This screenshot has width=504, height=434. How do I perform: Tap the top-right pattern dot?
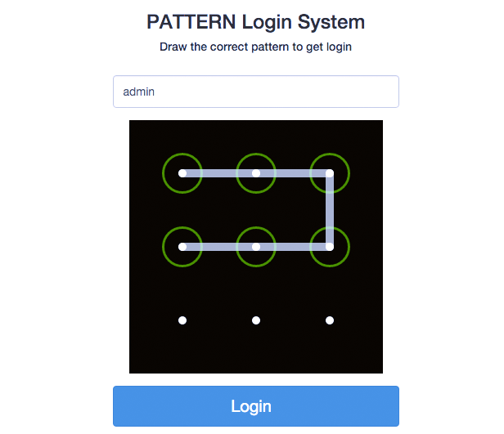(330, 173)
